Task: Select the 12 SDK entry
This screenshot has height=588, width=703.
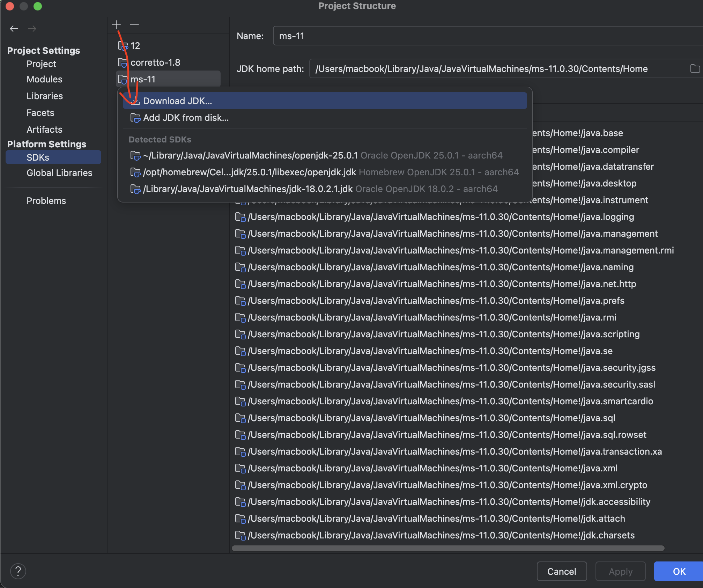Action: (168, 46)
